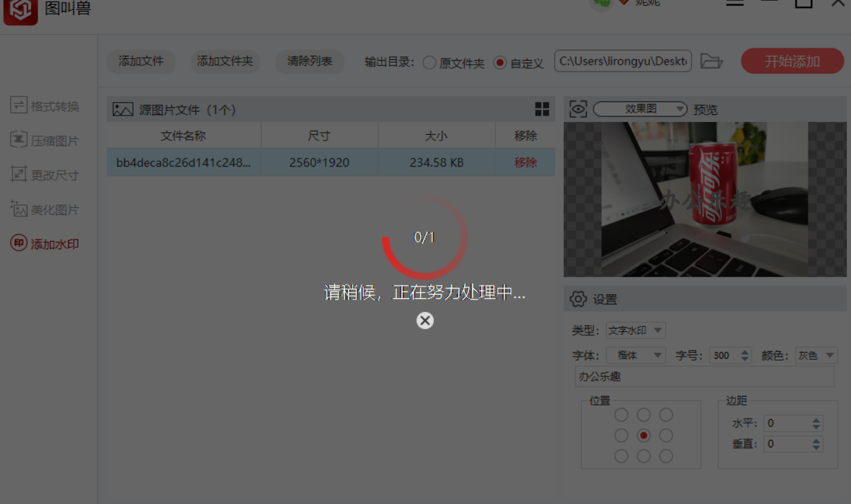Click the 234.58 KB size cell
Viewport: 851px width, 504px height.
point(437,162)
